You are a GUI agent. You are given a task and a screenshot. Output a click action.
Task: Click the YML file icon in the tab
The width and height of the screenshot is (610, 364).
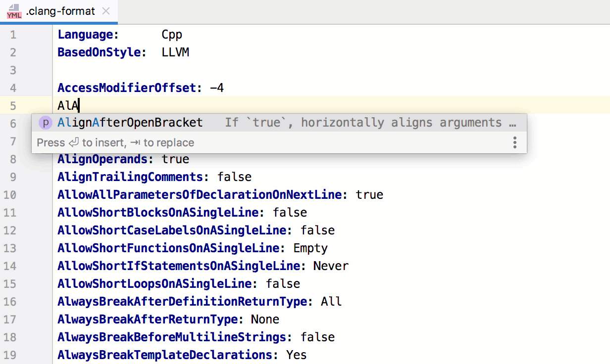tap(14, 11)
